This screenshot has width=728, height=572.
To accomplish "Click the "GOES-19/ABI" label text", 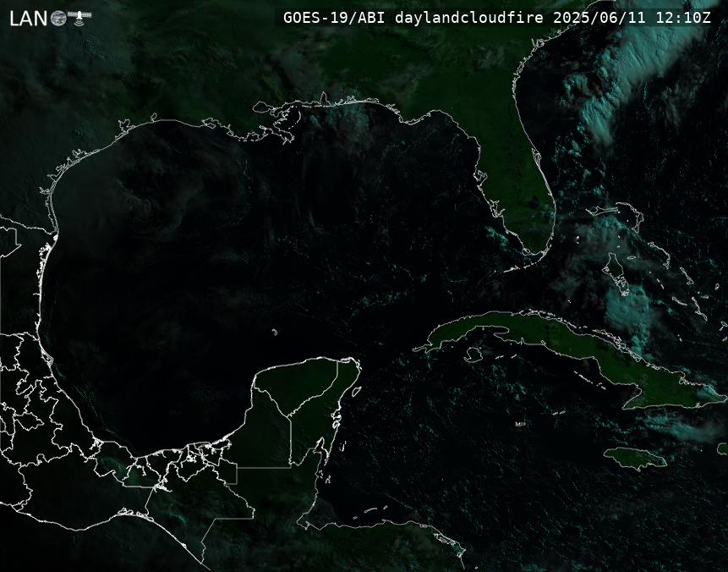I will [334, 18].
